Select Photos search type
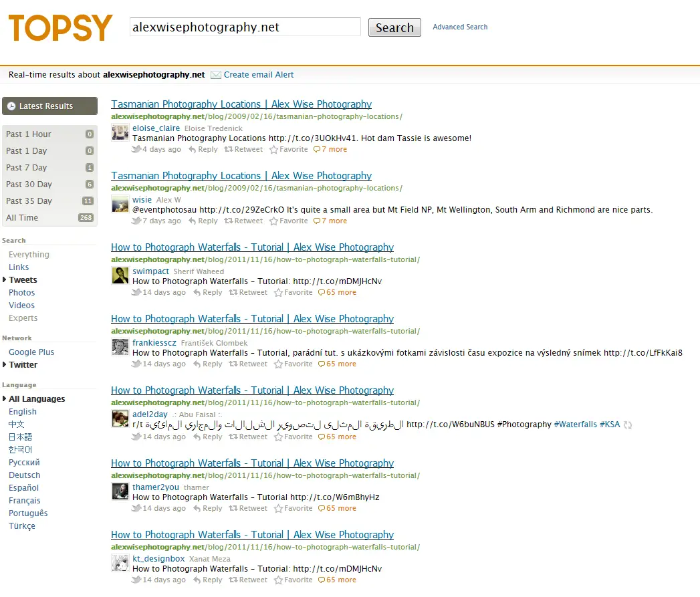 (x=21, y=292)
